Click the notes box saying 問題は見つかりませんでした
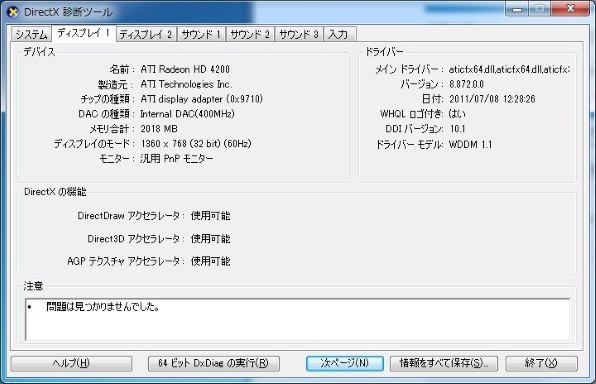Image resolution: width=596 pixels, height=384 pixels. point(297,319)
